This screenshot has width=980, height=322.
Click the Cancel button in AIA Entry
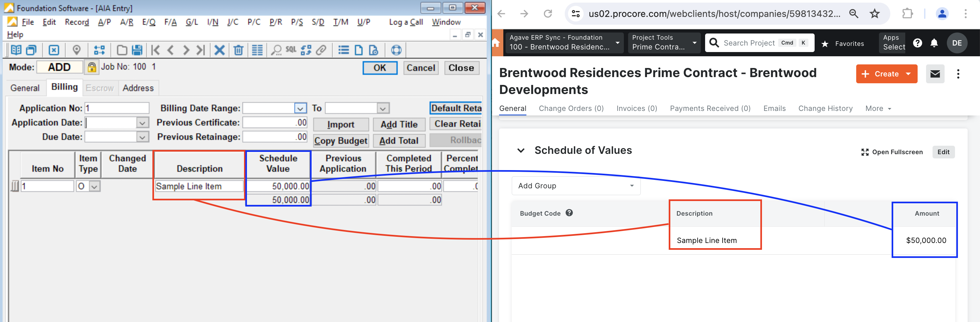tap(421, 68)
